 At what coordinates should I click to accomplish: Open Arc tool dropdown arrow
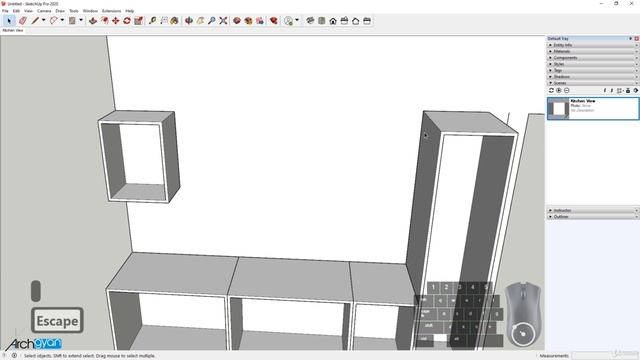[62, 20]
